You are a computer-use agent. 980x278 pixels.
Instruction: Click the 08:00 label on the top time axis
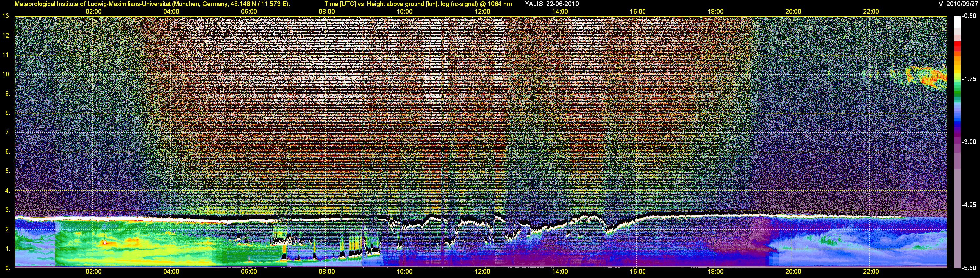(327, 11)
